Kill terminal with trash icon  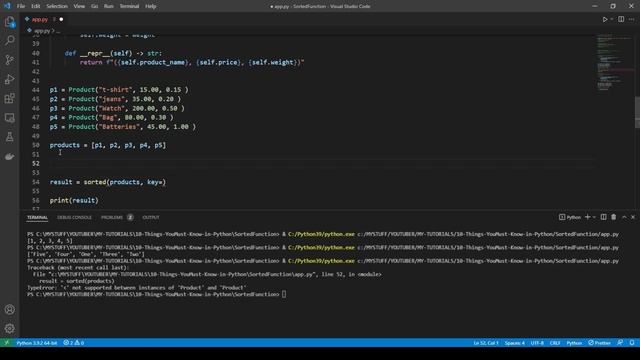pos(613,217)
